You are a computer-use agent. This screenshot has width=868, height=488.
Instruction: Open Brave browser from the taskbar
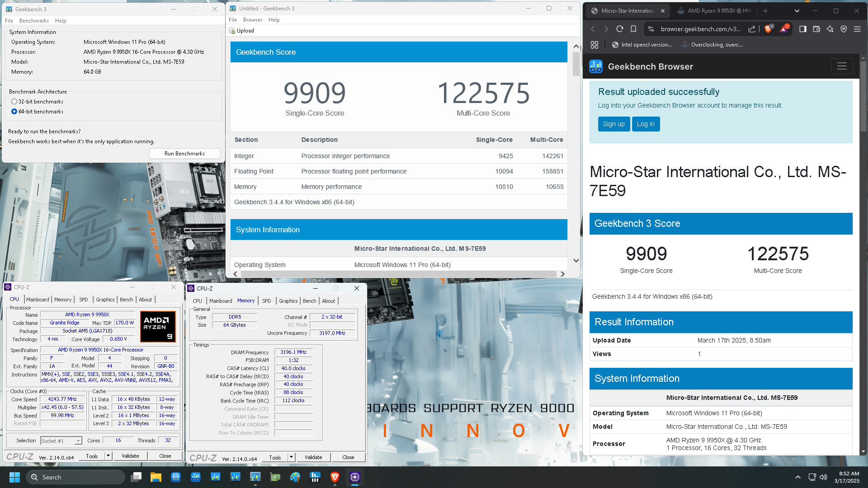(x=335, y=477)
